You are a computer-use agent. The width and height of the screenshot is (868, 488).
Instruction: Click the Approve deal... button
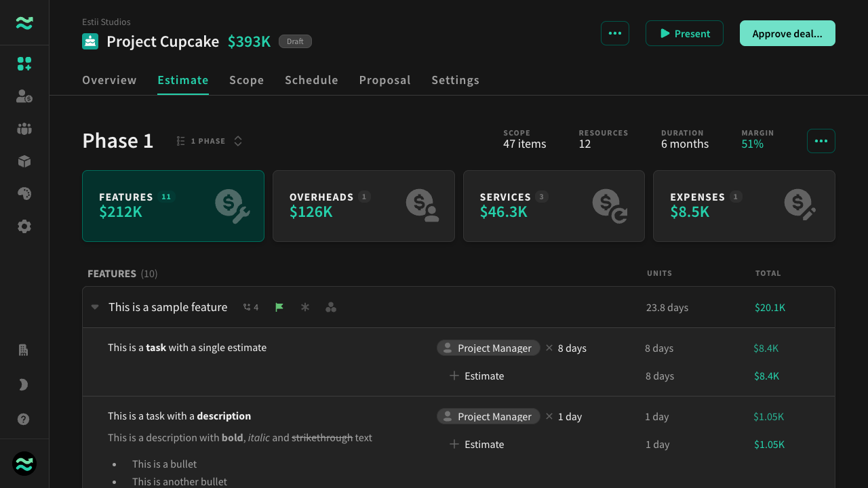point(787,33)
